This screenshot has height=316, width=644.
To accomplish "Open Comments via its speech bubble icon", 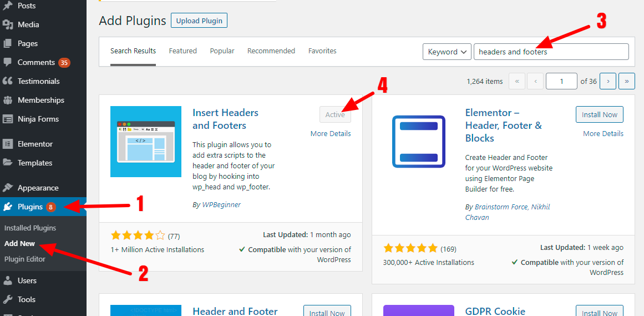I will tap(8, 62).
